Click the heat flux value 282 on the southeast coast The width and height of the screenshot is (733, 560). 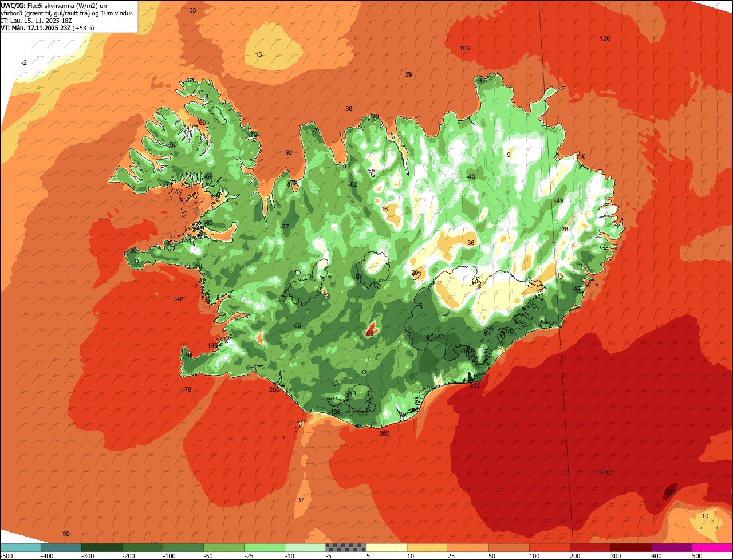click(x=475, y=386)
